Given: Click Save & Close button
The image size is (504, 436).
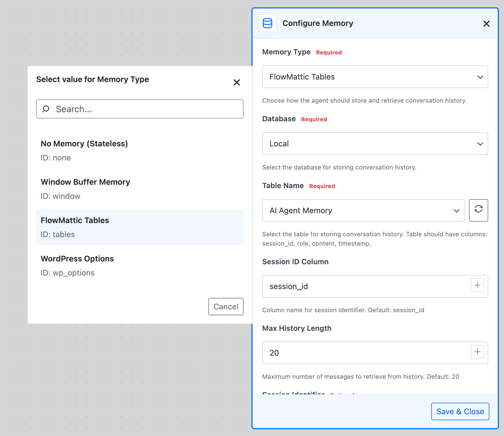Looking at the screenshot, I should pos(460,411).
